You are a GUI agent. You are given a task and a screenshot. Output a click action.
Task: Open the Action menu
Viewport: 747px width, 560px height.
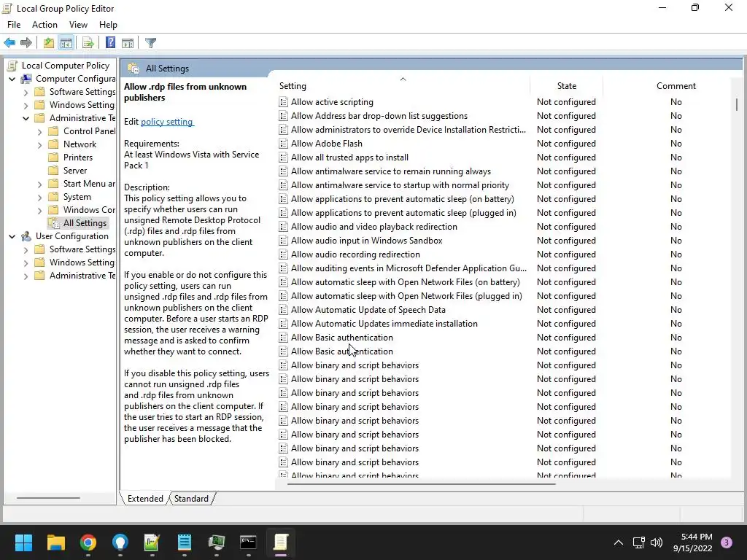tap(44, 25)
